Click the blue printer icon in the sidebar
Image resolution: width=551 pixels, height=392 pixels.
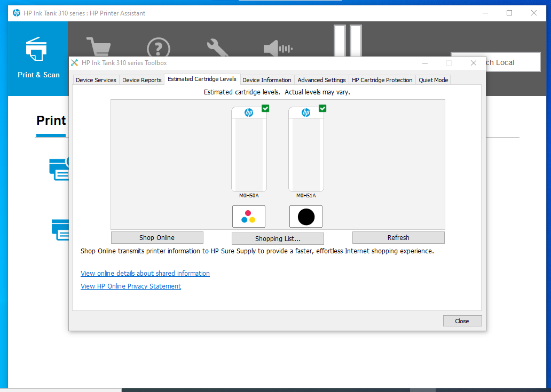[36, 49]
